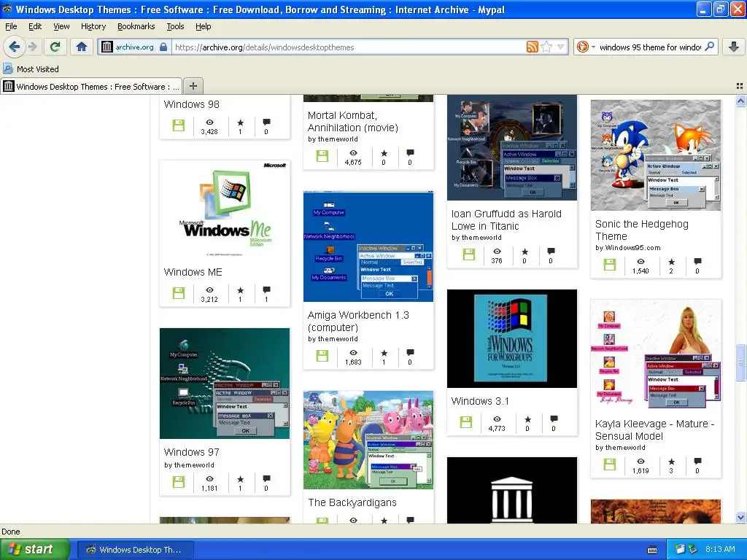Click the search magnifier icon
This screenshot has width=747, height=560.
click(709, 47)
